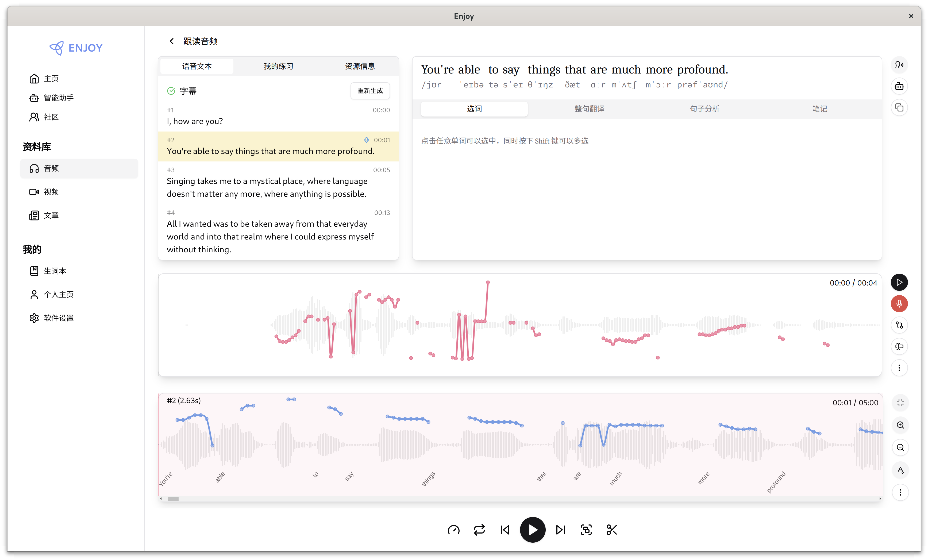Click the playback speed gauge icon
Screen dimensions: 928x560
453,530
